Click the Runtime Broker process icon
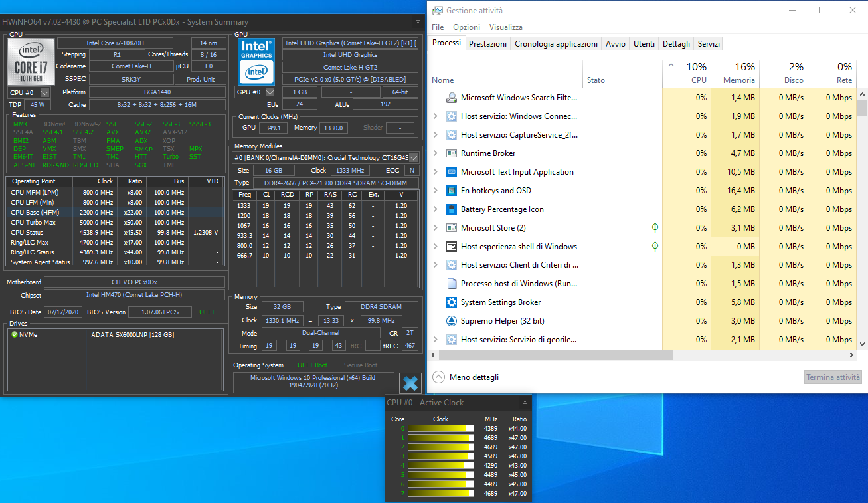868x503 pixels. click(x=452, y=153)
